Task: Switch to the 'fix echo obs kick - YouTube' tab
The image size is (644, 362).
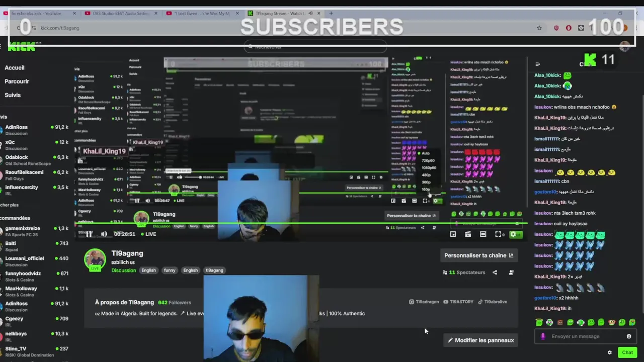Action: [x=39, y=14]
